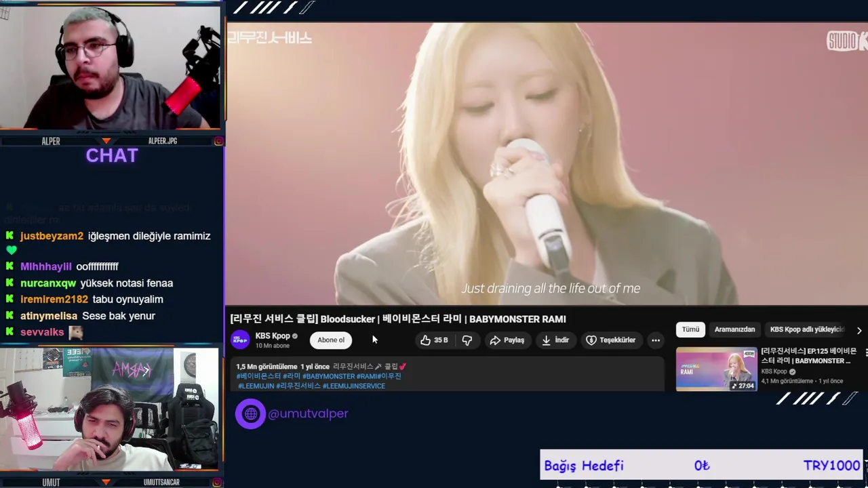
Task: Click the #LEEMUJIN hashtag link
Action: click(256, 386)
